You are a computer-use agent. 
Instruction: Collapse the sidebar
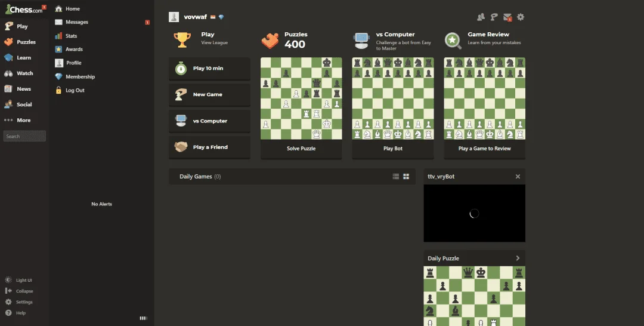click(19, 291)
